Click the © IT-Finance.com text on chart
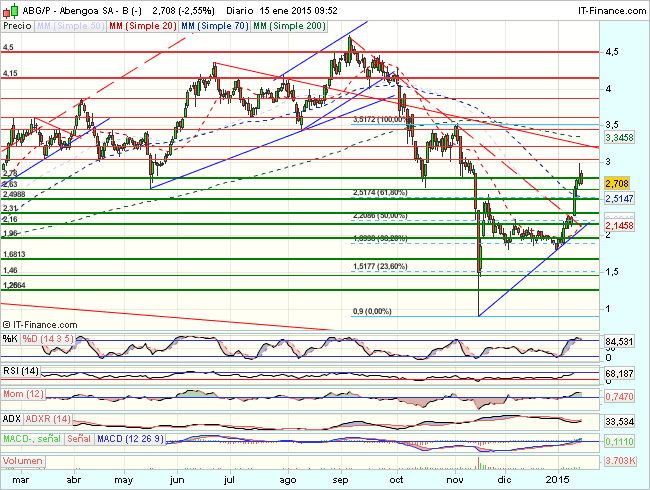 point(40,325)
